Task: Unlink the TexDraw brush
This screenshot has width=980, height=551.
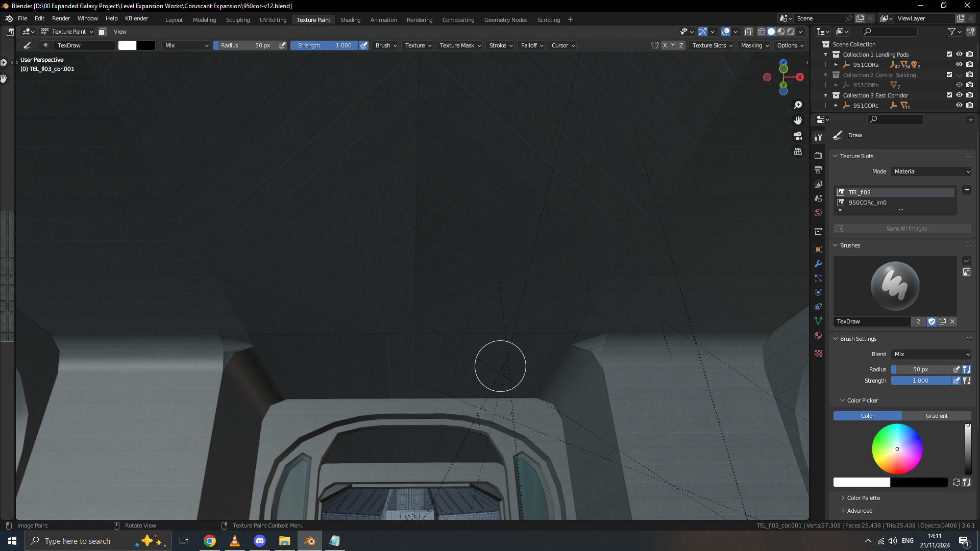Action: click(x=952, y=321)
